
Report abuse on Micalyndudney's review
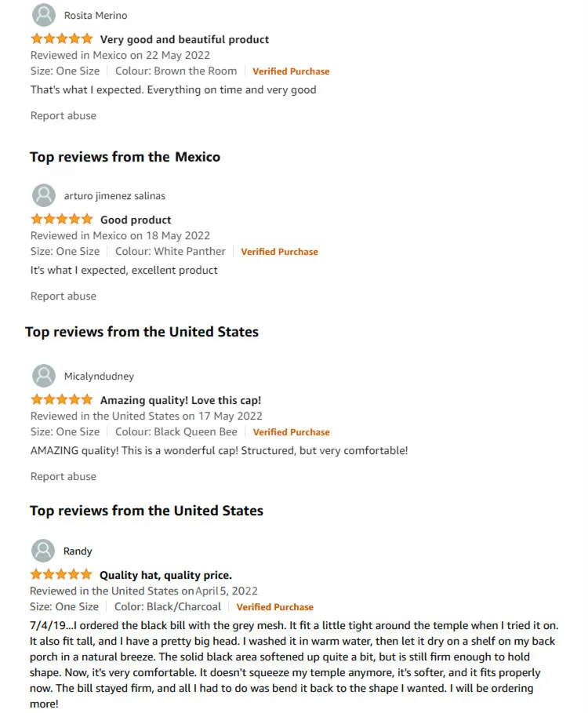[x=64, y=476]
